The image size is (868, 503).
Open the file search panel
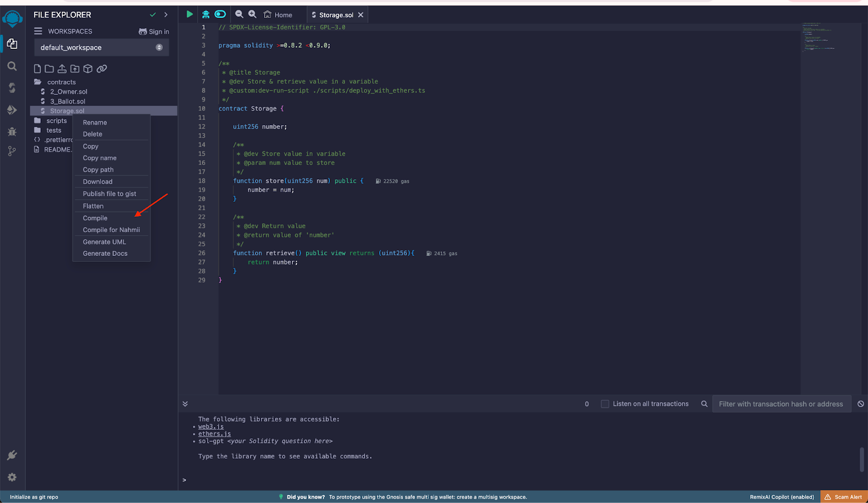[x=12, y=66]
